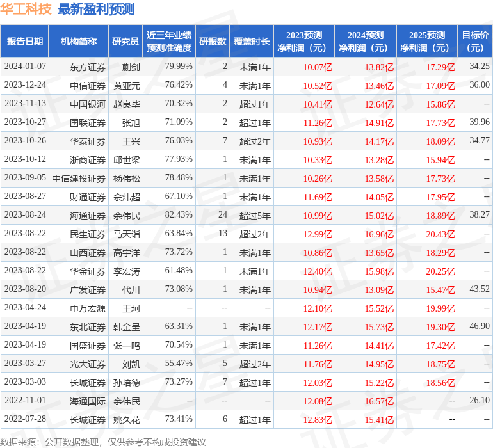Click target price 39.96
This screenshot has height=448, width=493.
[480, 122]
